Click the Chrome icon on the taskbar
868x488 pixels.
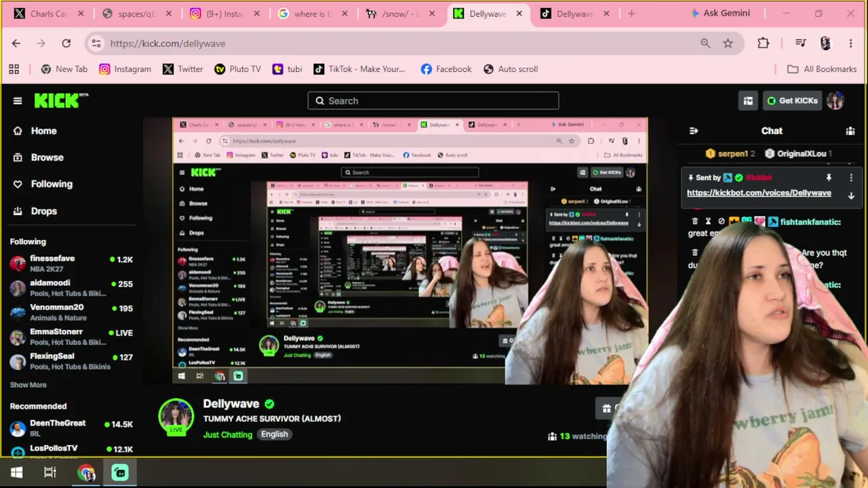coord(86,472)
